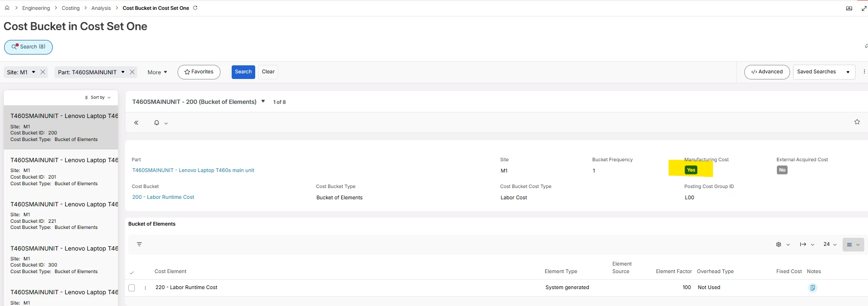Toggle the select-all rows checkmark header
868x306 pixels.
(x=132, y=272)
